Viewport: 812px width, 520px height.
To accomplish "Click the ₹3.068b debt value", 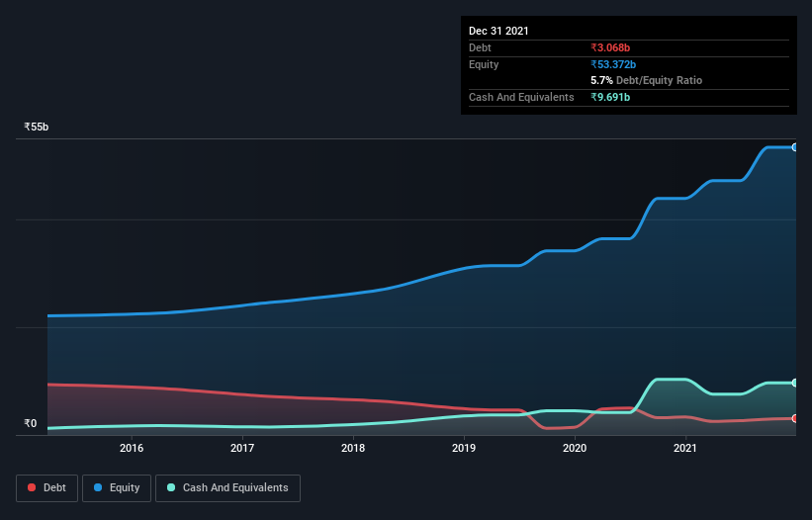I will tap(610, 47).
